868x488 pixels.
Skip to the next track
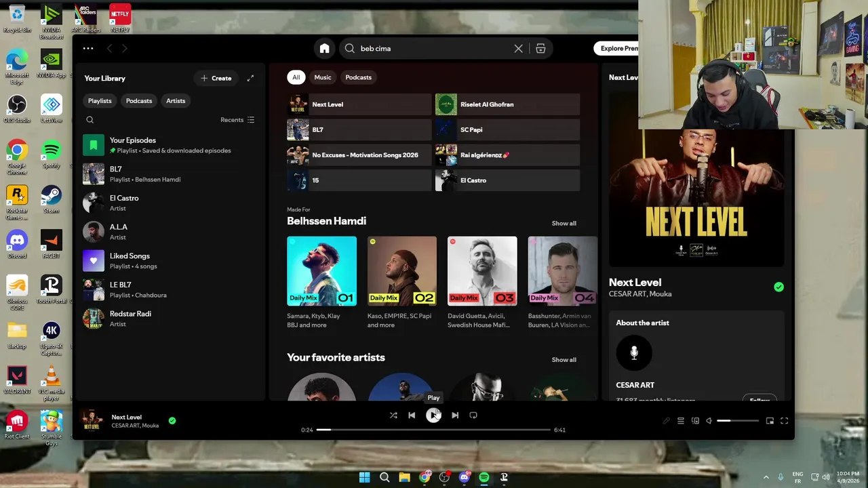455,415
